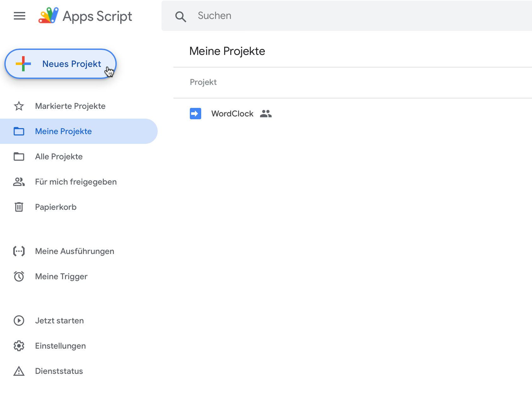The image size is (532, 395).
Task: Click the colorful plus icon
Action: point(23,64)
